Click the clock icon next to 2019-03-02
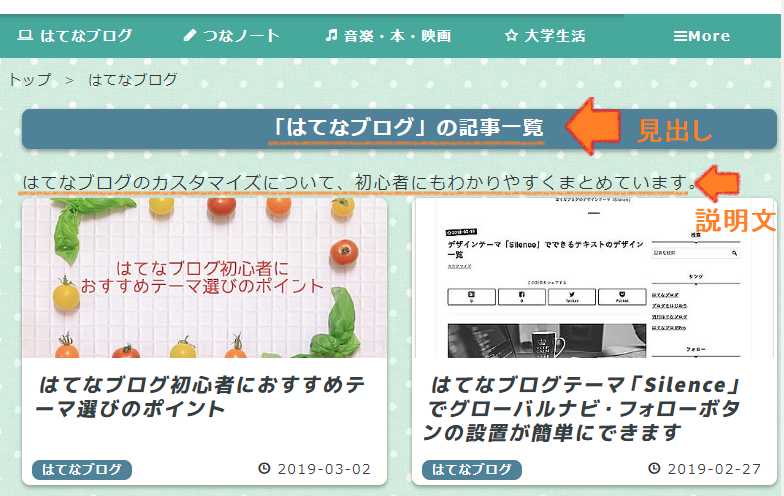The height and width of the screenshot is (496, 784). [x=264, y=468]
